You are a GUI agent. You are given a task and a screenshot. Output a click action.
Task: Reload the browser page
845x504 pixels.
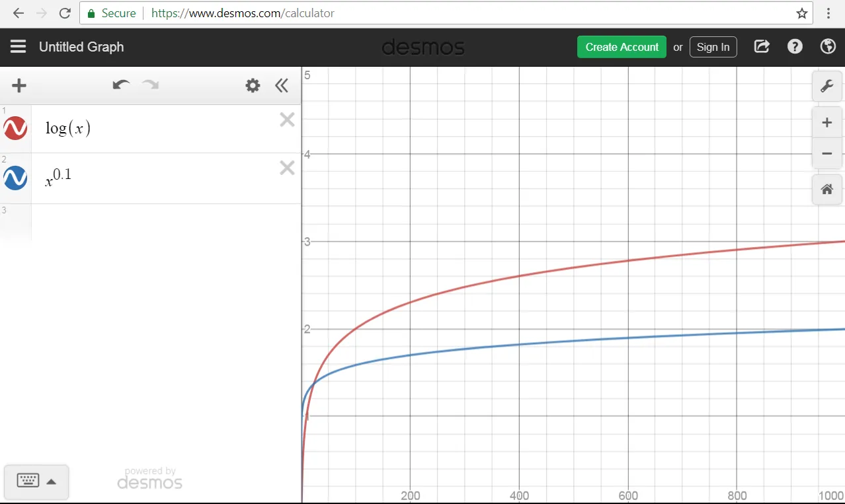(65, 13)
